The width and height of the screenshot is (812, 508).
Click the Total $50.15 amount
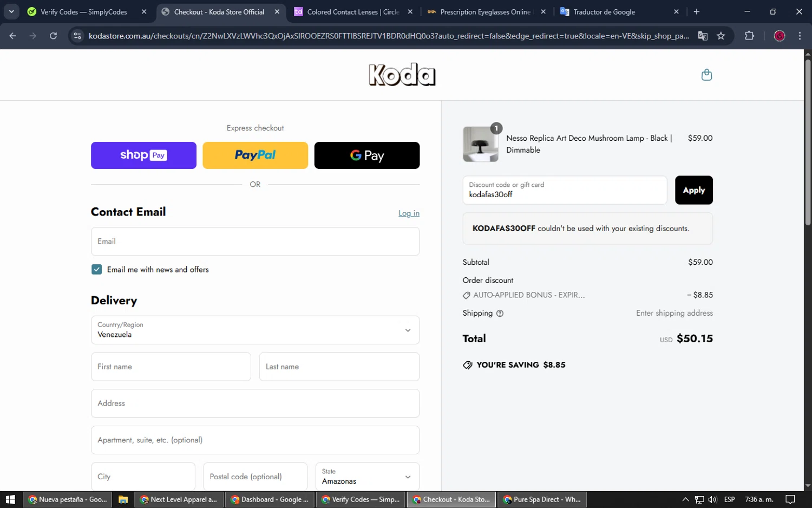coord(695,338)
